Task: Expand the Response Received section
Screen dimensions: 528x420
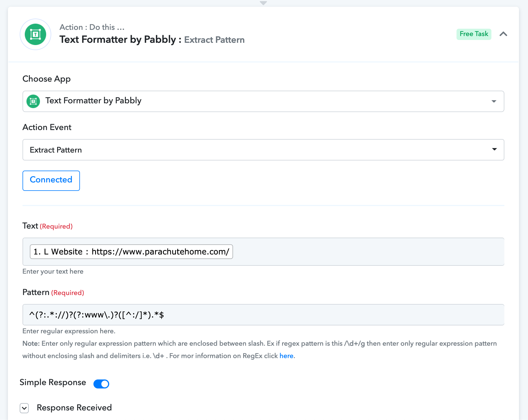Action: [x=24, y=408]
